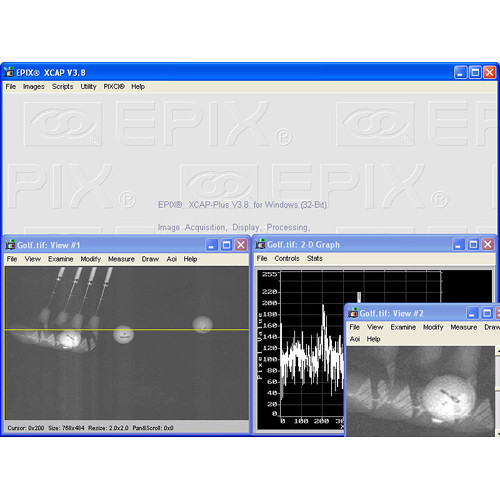Viewport: 500px width, 500px height.
Task: Click the XCAP app icon in main title bar
Action: 9,72
